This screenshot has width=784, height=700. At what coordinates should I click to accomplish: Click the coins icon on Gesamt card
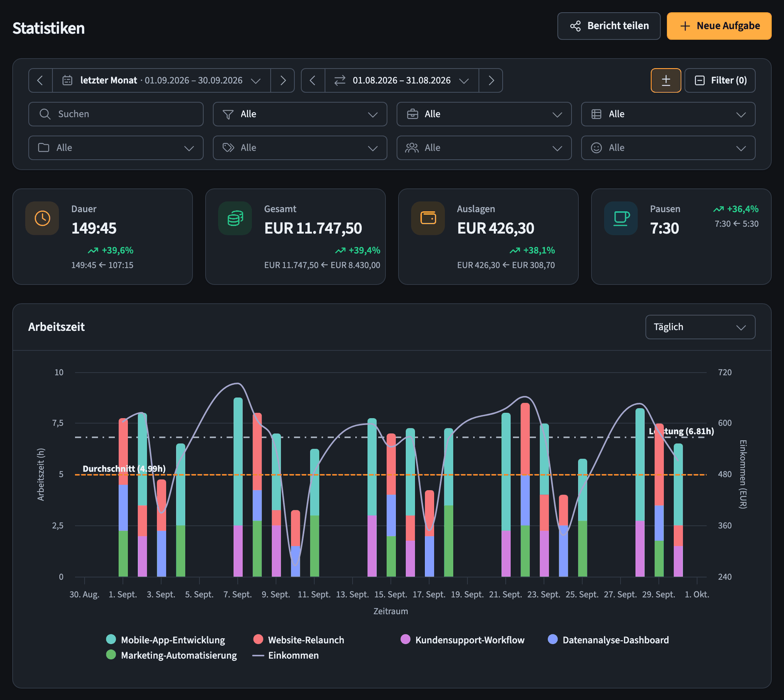(235, 218)
